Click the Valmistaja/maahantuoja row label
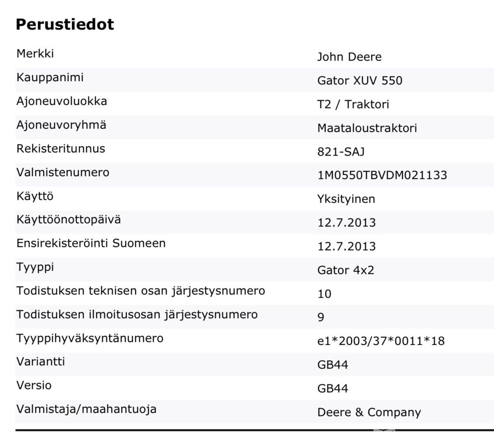The width and height of the screenshot is (494, 448). (x=86, y=409)
